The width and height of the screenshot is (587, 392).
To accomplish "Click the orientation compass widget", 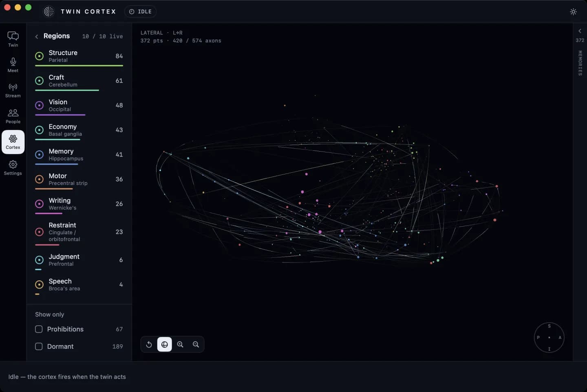I will point(549,337).
